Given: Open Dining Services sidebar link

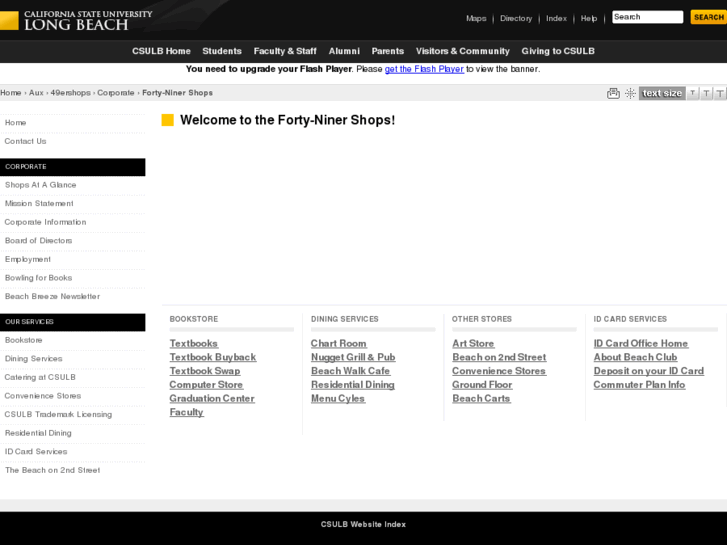Looking at the screenshot, I should (33, 359).
